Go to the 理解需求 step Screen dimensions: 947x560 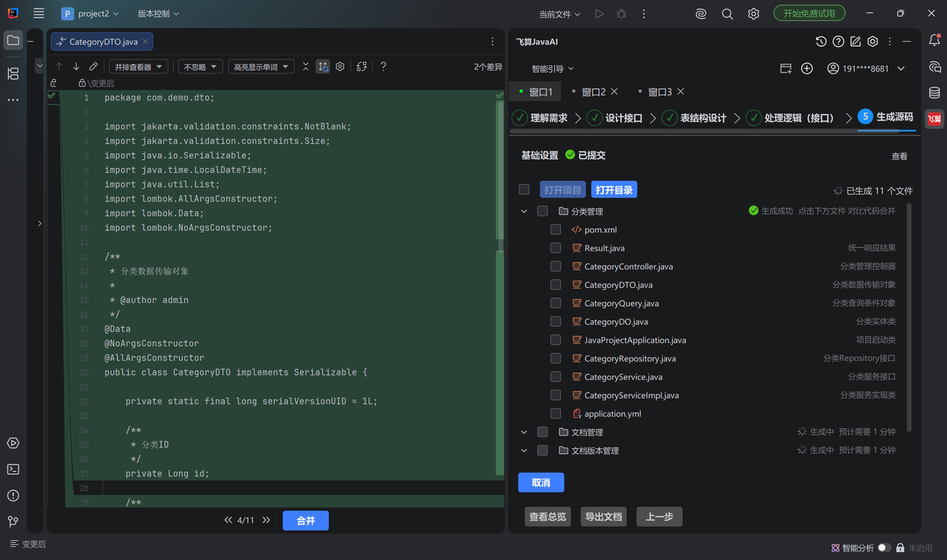pyautogui.click(x=540, y=118)
